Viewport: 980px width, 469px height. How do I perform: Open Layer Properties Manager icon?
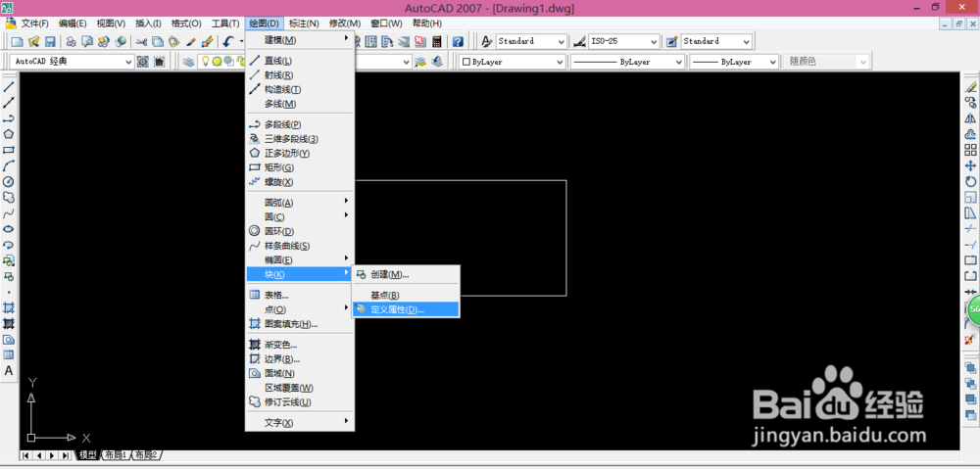pyautogui.click(x=188, y=62)
